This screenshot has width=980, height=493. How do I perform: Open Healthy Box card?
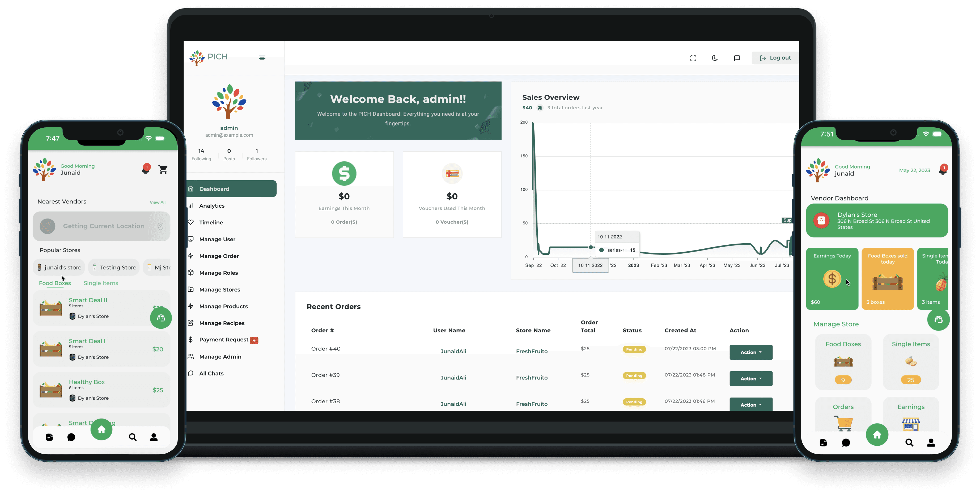click(x=101, y=390)
